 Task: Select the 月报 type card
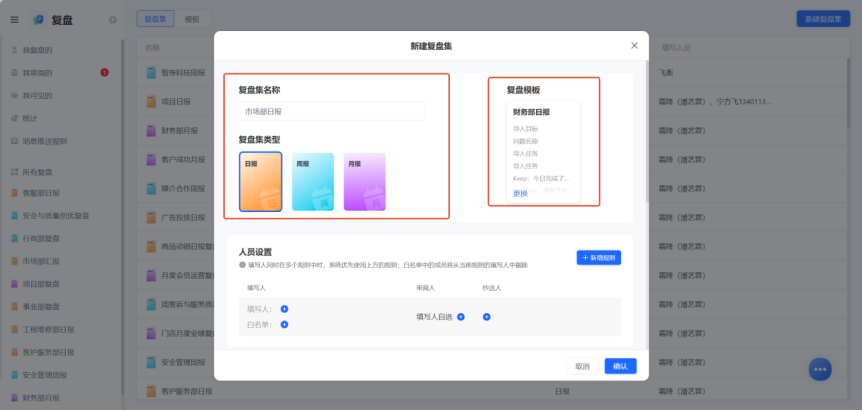click(364, 182)
